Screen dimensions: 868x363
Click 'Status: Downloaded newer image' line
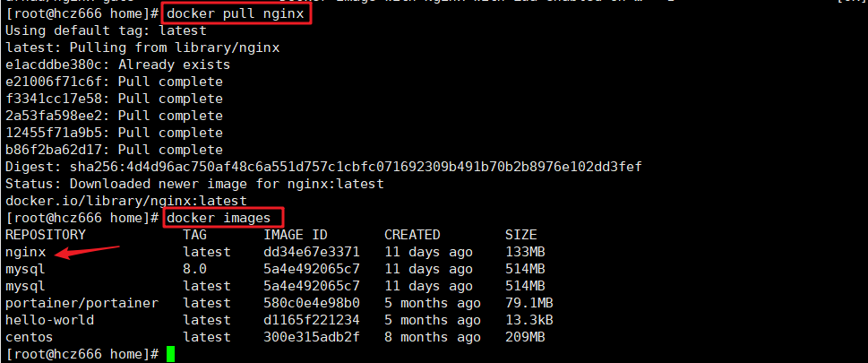coord(194,184)
